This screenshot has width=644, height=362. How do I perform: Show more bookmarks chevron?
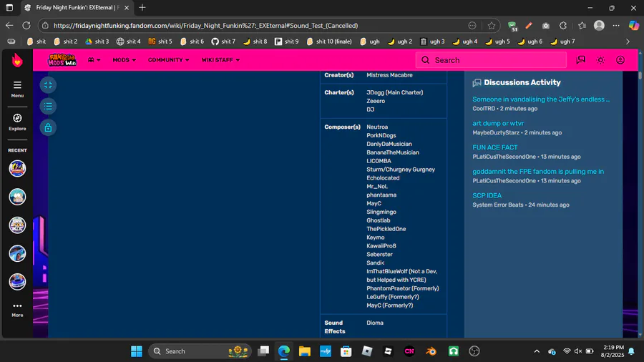click(x=628, y=41)
